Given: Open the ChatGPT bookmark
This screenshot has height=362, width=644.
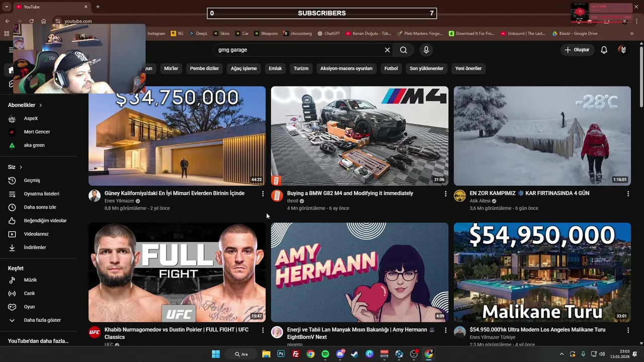Looking at the screenshot, I should [328, 34].
